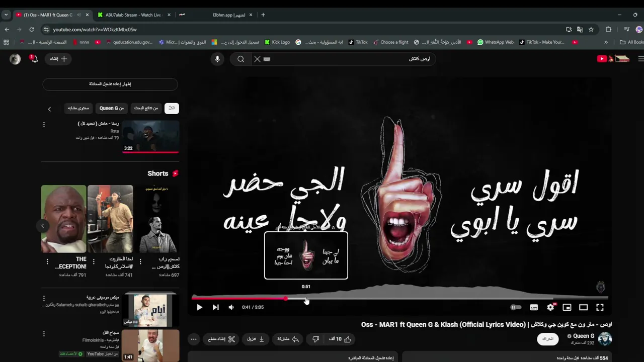644x362 pixels.
Task: Search by voice with the microphone
Action: click(217, 59)
